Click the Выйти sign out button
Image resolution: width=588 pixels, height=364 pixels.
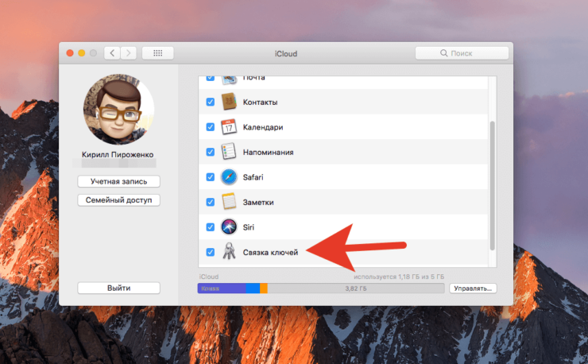pos(119,288)
